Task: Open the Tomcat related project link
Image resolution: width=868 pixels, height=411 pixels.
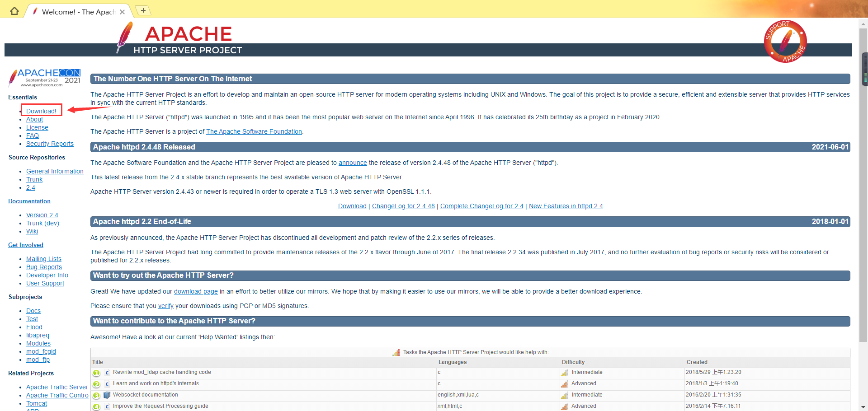Action: (37, 403)
